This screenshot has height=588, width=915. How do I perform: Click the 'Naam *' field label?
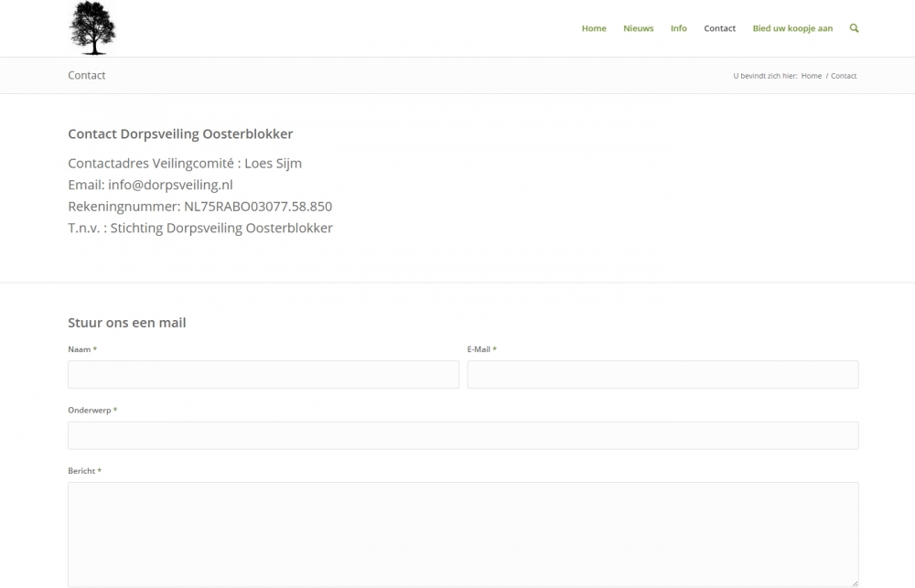point(82,349)
